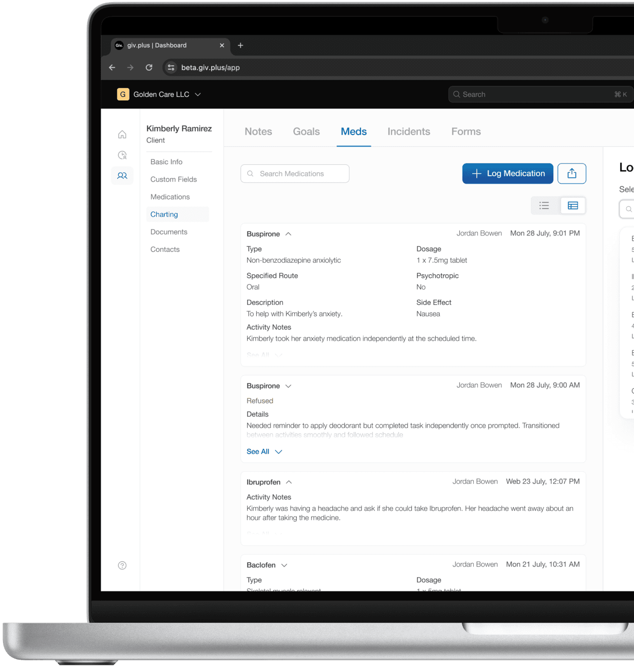The image size is (634, 672).
Task: Open the help question mark icon
Action: click(x=122, y=565)
